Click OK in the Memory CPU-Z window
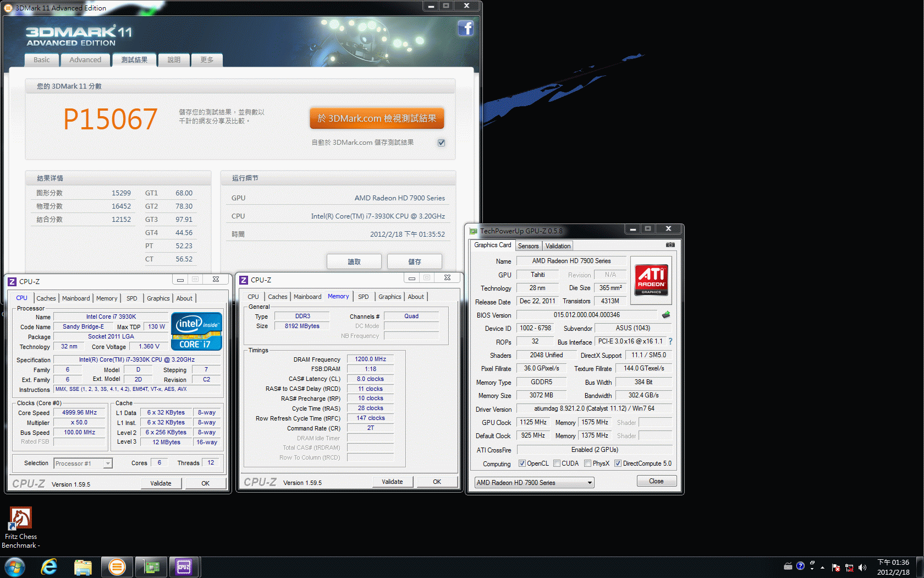 click(x=437, y=482)
